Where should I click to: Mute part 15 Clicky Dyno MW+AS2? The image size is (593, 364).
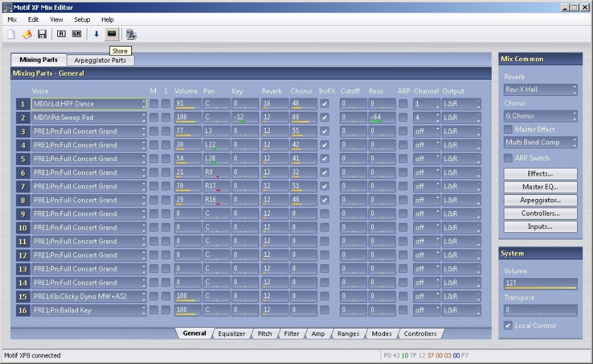153,296
